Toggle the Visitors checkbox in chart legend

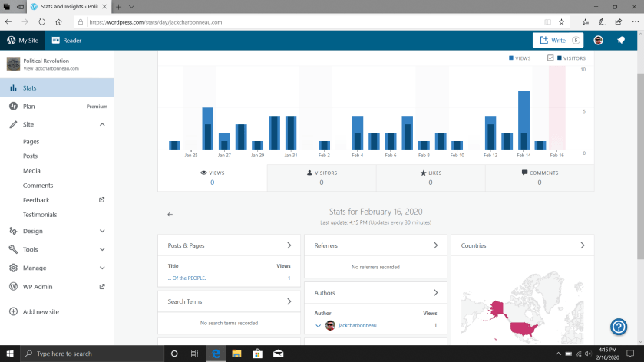point(550,58)
